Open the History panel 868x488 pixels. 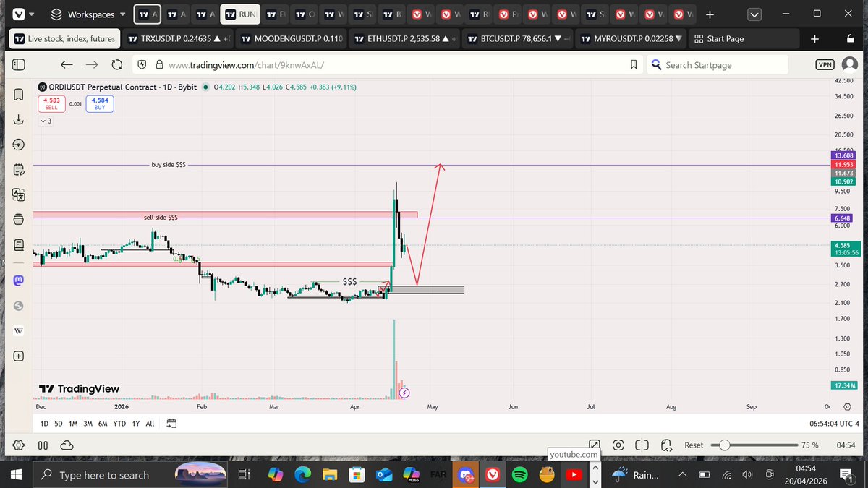18,145
